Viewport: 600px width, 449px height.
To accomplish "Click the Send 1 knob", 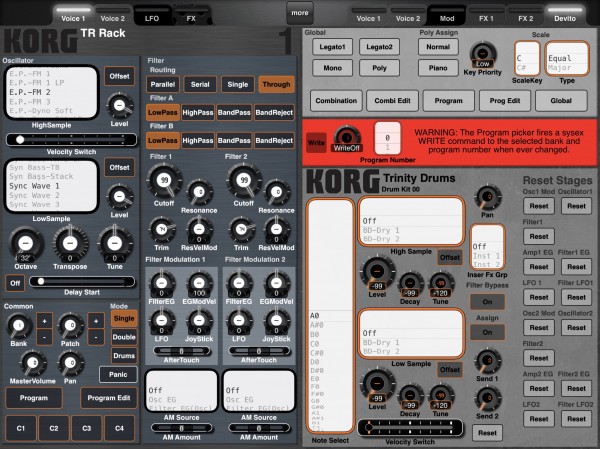I will pyautogui.click(x=487, y=361).
